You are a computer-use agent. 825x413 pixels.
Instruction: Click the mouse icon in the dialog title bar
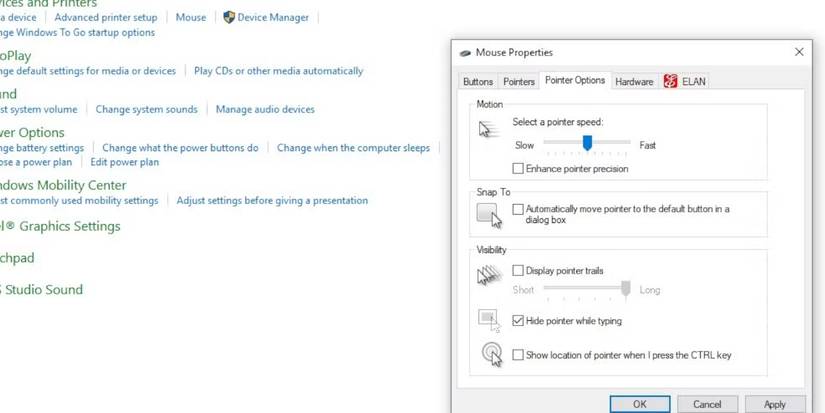465,53
